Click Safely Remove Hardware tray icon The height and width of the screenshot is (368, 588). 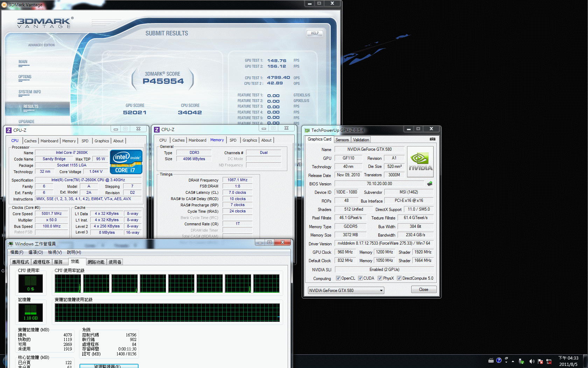pos(521,361)
